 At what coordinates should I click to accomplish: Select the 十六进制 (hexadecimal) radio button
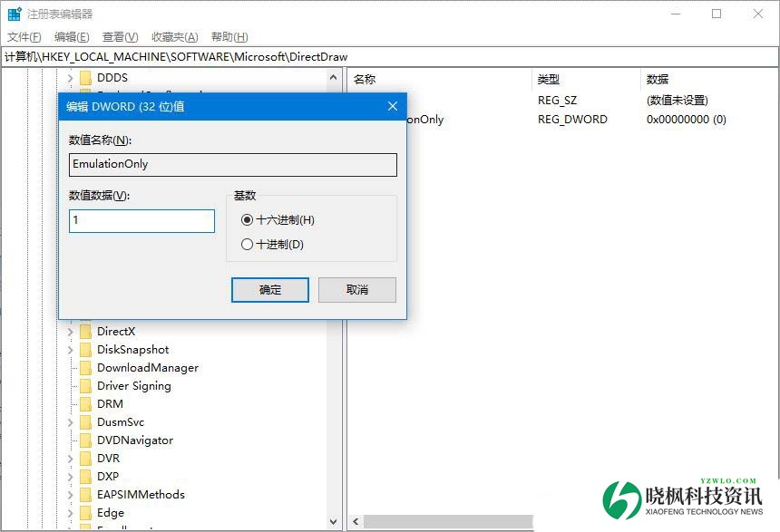(248, 220)
